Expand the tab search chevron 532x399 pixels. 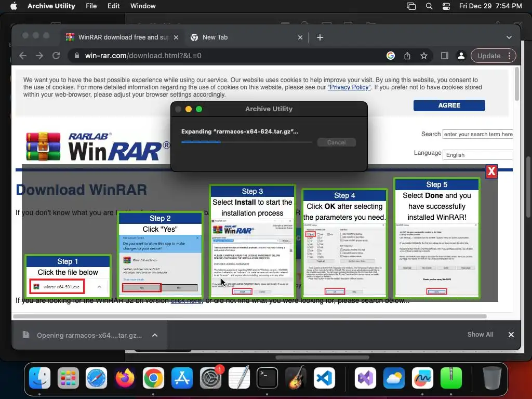click(509, 37)
